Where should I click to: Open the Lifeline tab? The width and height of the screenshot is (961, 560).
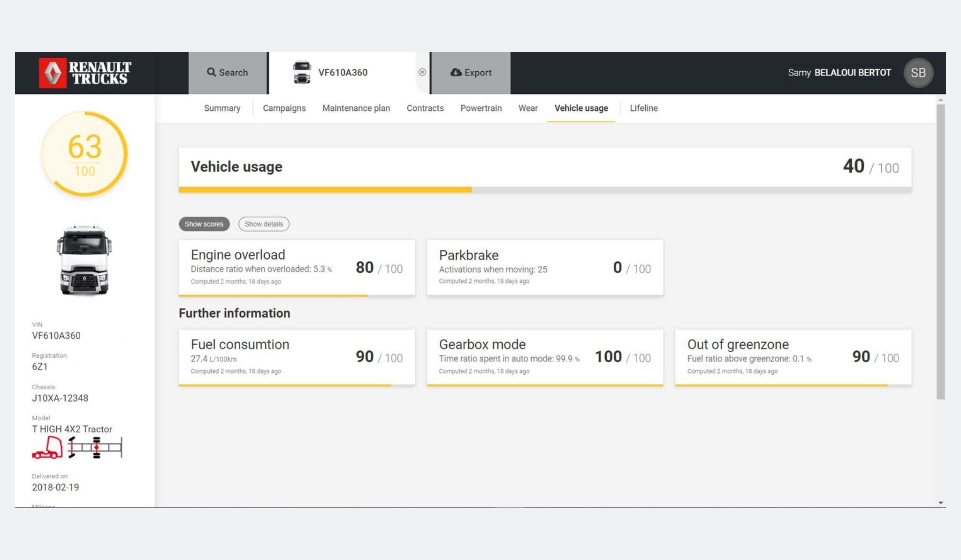click(643, 108)
